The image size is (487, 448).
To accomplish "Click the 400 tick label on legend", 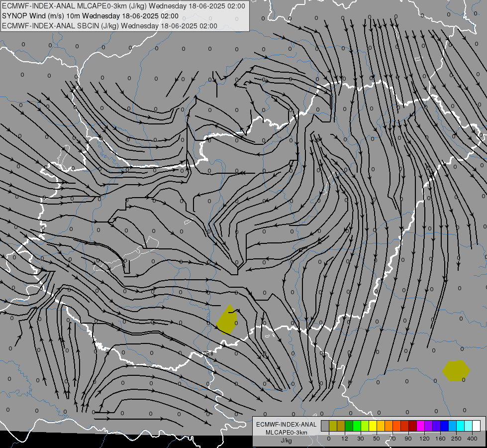I will (472, 439).
